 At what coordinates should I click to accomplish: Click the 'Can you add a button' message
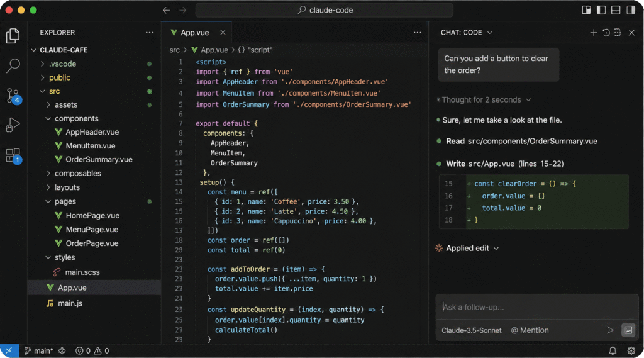point(499,65)
